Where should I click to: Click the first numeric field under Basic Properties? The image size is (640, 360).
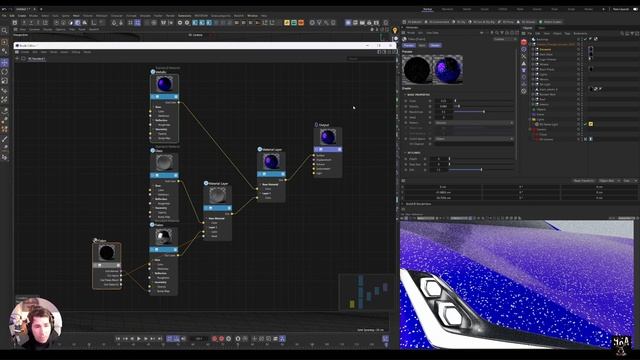pyautogui.click(x=444, y=100)
